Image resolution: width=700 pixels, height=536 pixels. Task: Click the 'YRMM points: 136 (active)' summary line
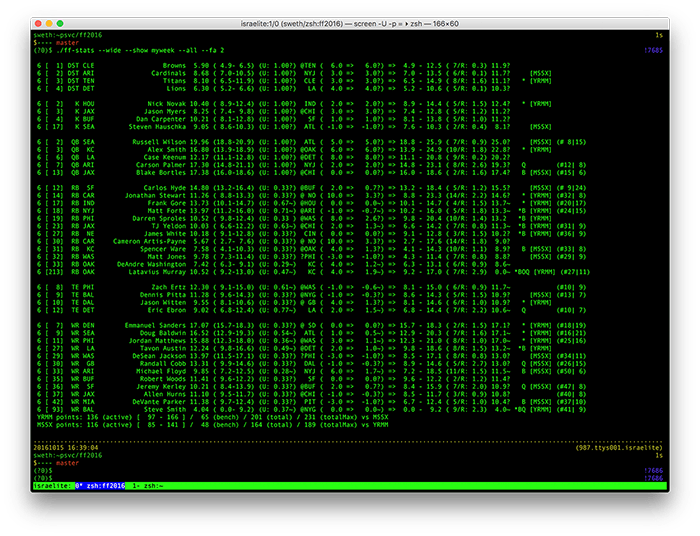point(212,417)
